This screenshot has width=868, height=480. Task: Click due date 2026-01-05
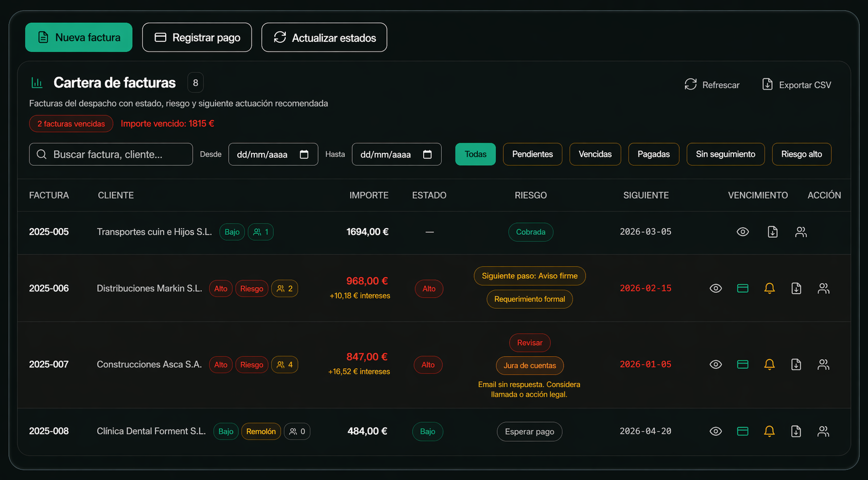click(x=646, y=365)
